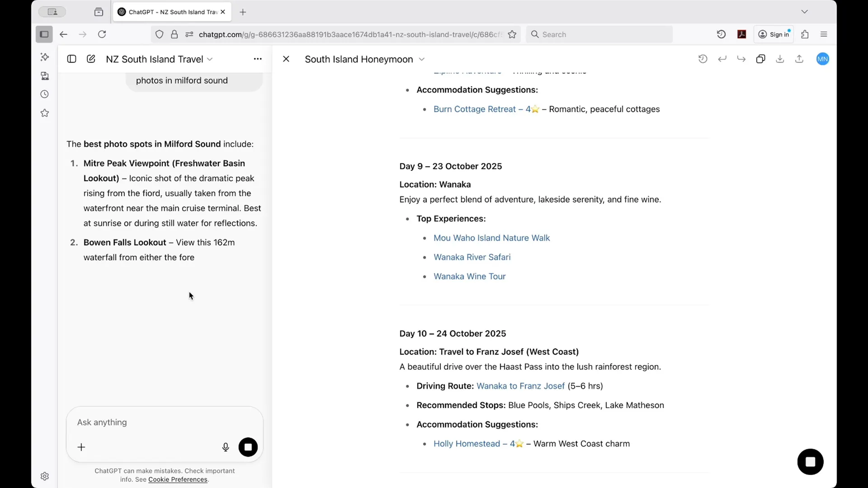
Task: Select the ChatGPT - NZ South Island Travel tab
Action: (172, 12)
